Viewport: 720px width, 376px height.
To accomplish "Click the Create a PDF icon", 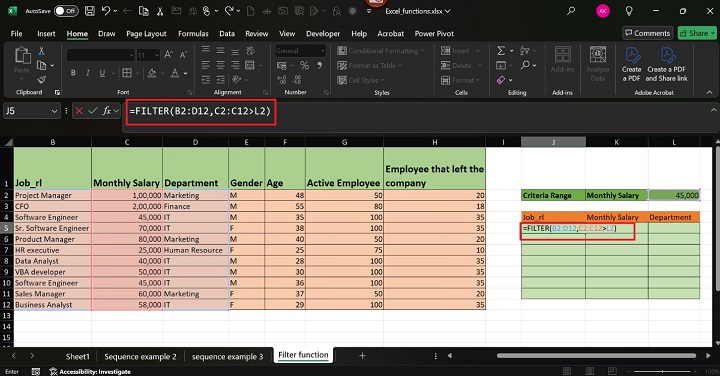I will coord(632,64).
